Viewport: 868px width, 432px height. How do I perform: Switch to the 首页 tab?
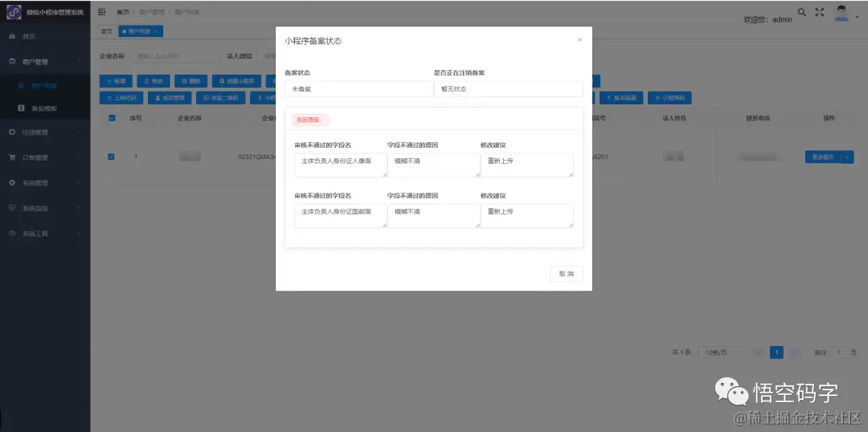[107, 31]
